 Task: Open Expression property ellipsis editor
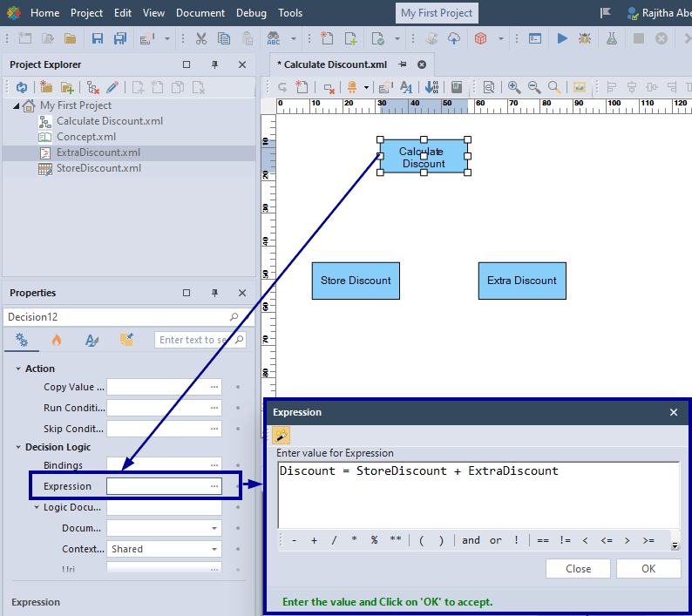[x=214, y=486]
